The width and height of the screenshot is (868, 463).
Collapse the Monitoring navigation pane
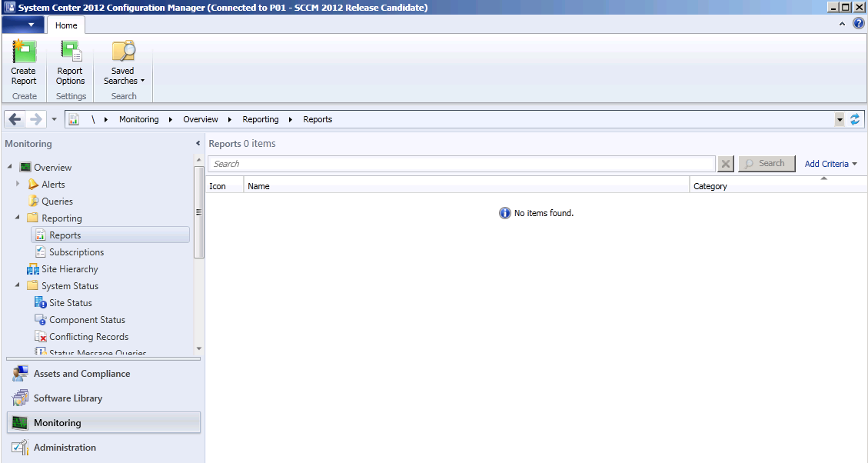click(x=198, y=144)
